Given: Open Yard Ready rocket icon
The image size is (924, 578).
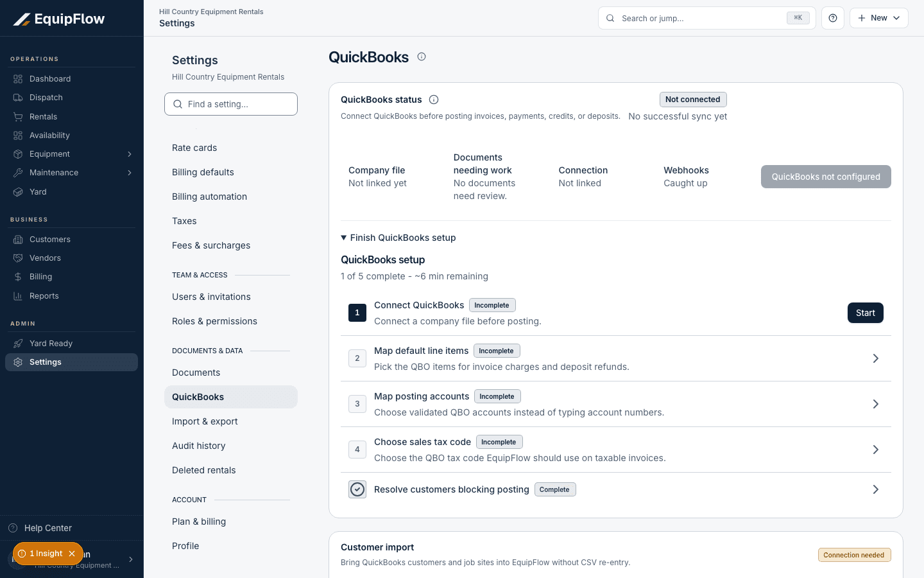Looking at the screenshot, I should click(x=18, y=344).
